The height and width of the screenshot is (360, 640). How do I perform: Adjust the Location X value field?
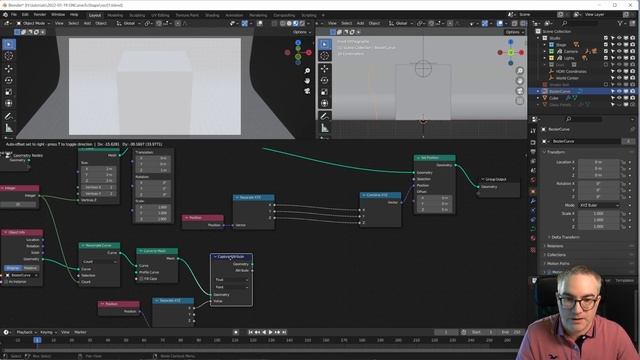[x=598, y=162]
